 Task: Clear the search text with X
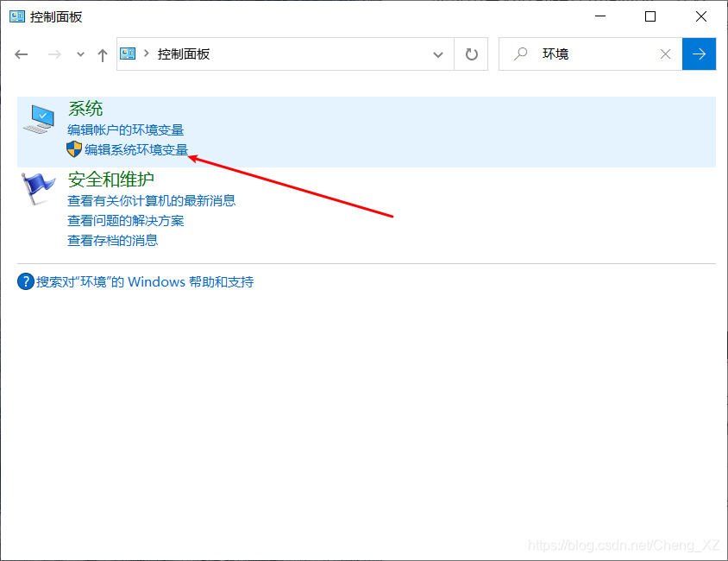pos(665,54)
